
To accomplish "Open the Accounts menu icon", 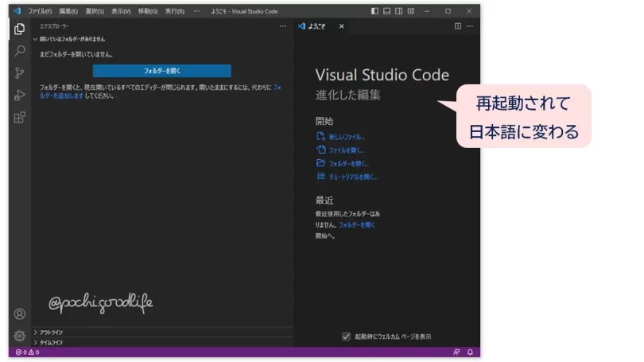I will coord(19,314).
